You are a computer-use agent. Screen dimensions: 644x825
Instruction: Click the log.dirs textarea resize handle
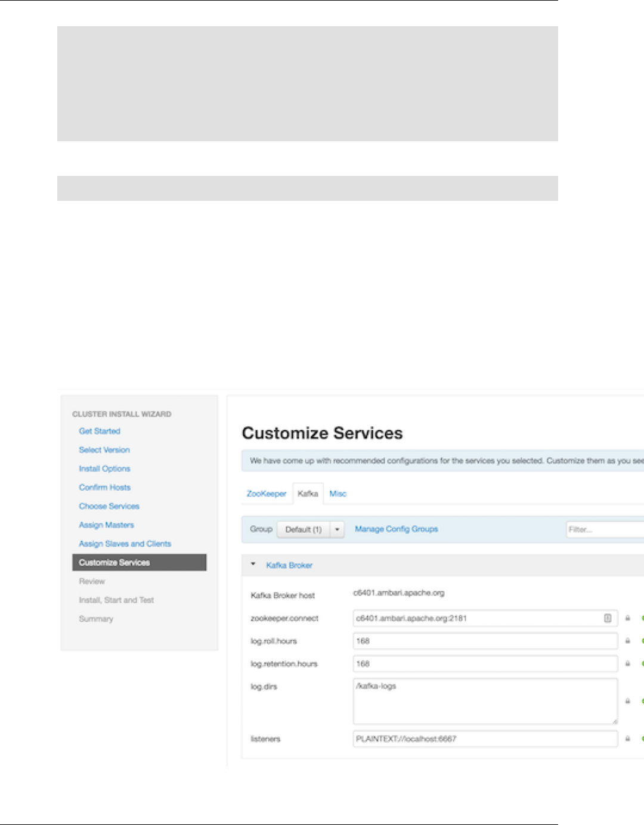(614, 721)
